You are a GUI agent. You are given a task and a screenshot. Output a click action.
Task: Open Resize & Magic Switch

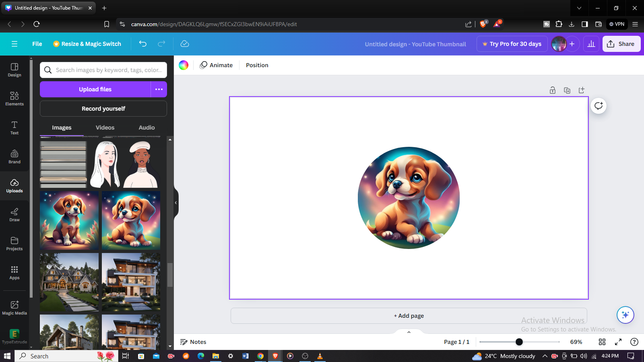(x=87, y=44)
